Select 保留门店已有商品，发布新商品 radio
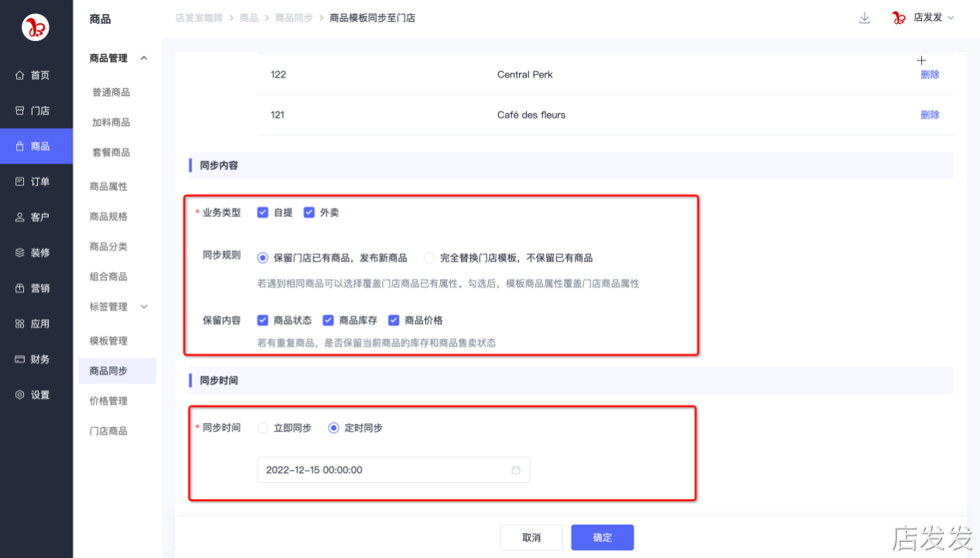This screenshot has height=558, width=980. coord(263,258)
